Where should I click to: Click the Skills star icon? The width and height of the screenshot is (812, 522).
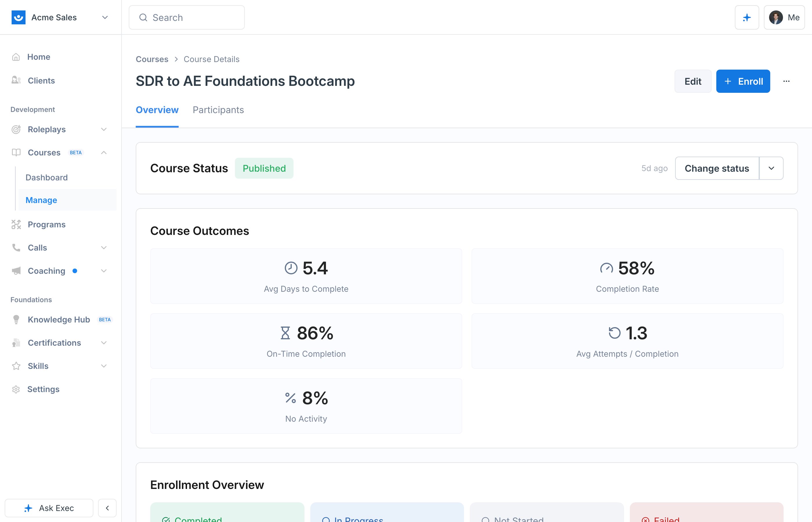coord(16,366)
